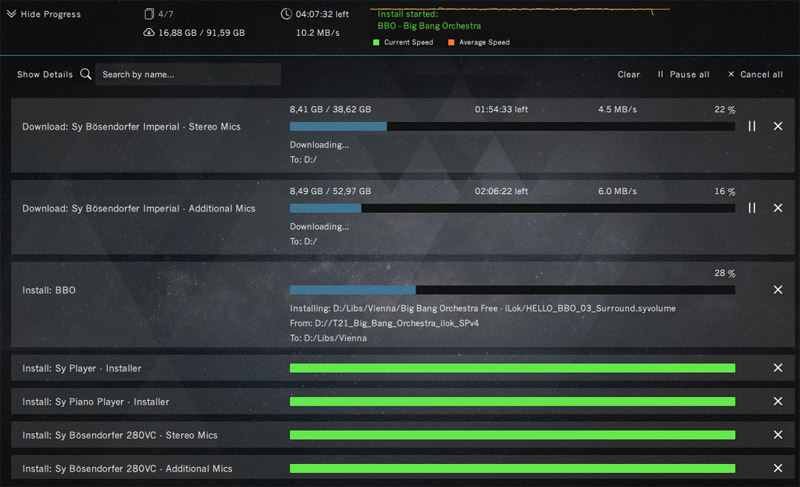Click the download size cloud icon

(149, 33)
